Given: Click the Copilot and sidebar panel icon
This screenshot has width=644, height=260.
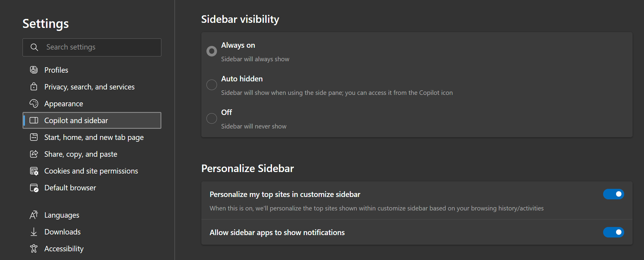Looking at the screenshot, I should [x=34, y=120].
